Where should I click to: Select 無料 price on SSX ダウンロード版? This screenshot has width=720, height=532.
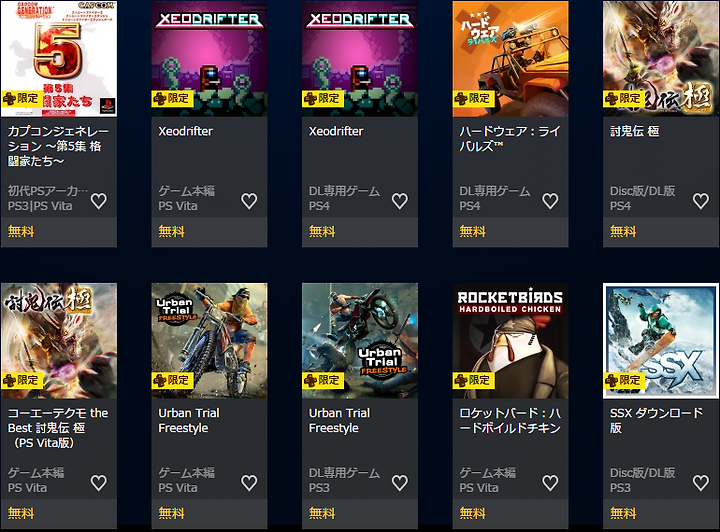(x=623, y=513)
